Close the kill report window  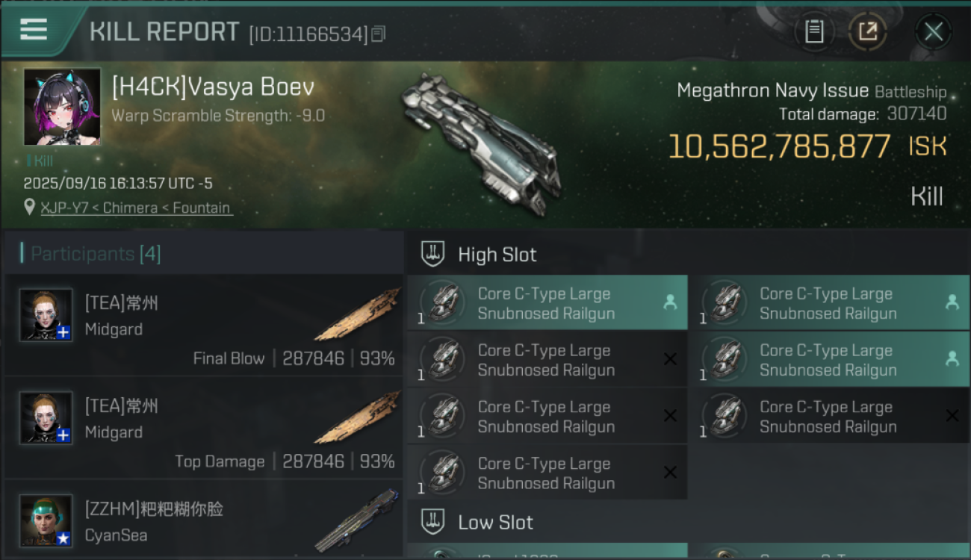coord(933,32)
